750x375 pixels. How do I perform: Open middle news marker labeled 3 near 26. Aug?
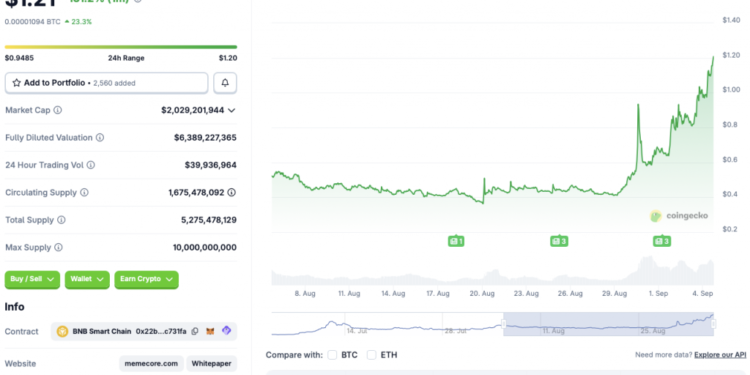pyautogui.click(x=559, y=242)
